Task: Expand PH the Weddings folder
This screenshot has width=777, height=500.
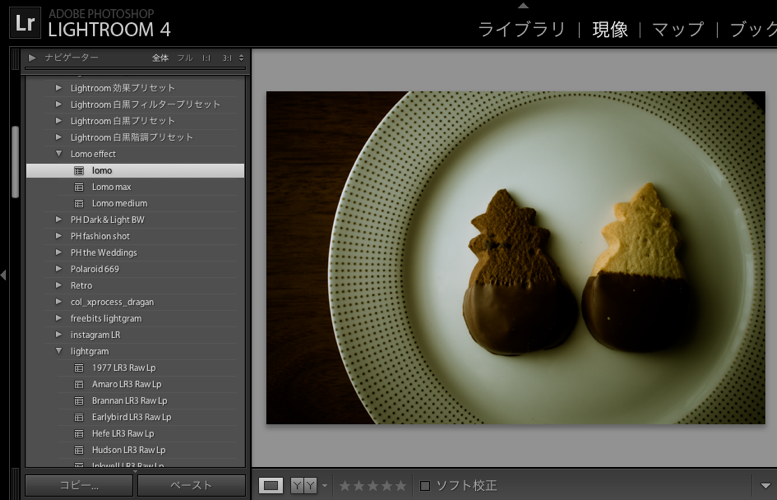Action: (x=58, y=252)
